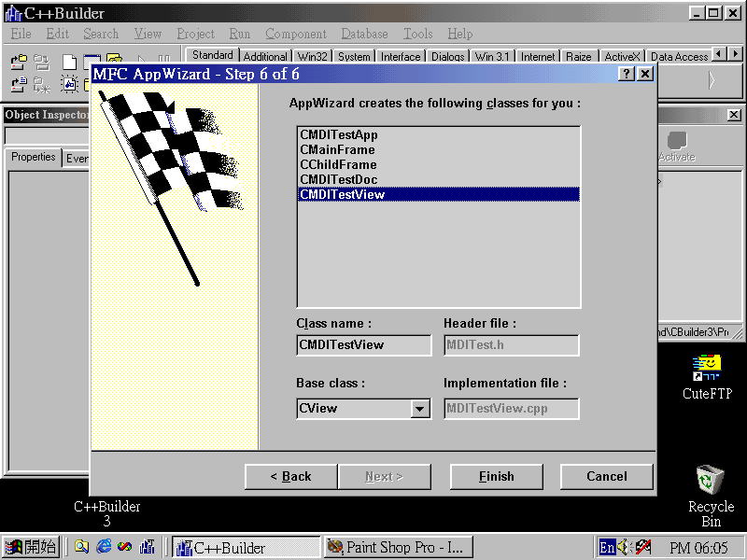Select the Recycle Bin desktop icon

point(711,496)
